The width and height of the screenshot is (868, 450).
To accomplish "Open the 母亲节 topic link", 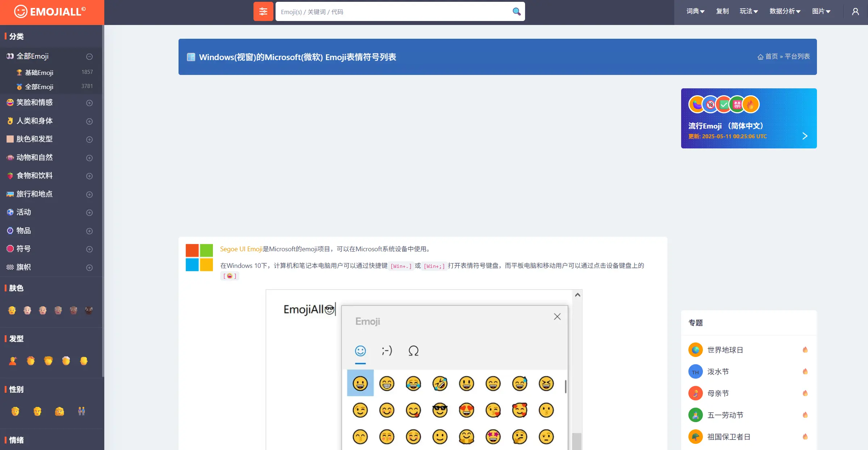I will pyautogui.click(x=718, y=394).
